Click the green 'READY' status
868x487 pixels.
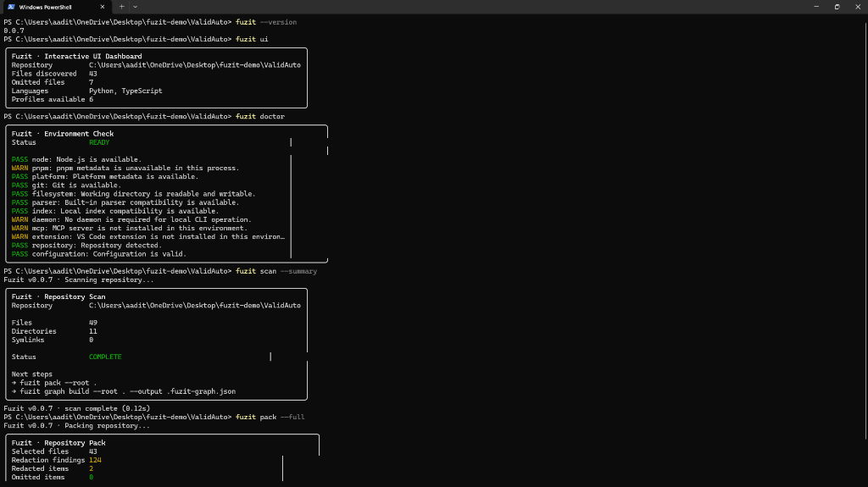pyautogui.click(x=99, y=142)
